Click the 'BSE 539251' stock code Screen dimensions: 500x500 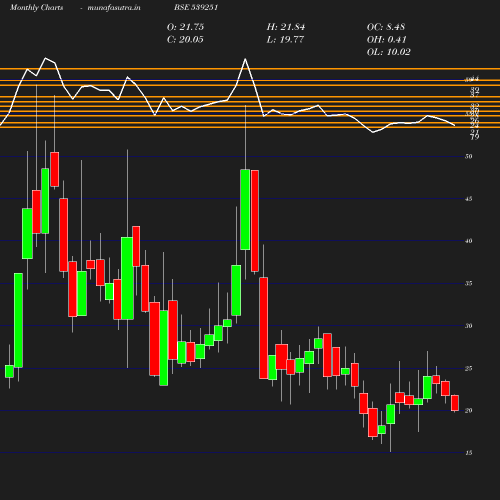tap(196, 7)
